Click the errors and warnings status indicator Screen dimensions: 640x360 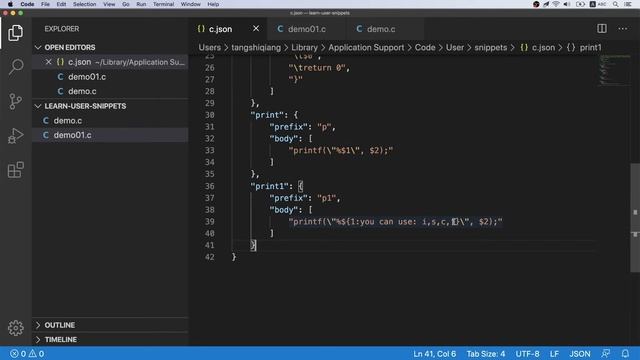coord(27,353)
